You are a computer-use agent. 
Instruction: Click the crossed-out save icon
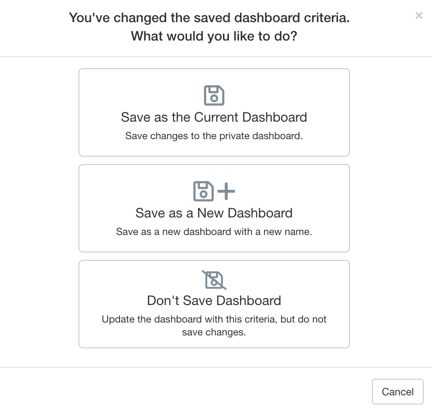pos(214,280)
